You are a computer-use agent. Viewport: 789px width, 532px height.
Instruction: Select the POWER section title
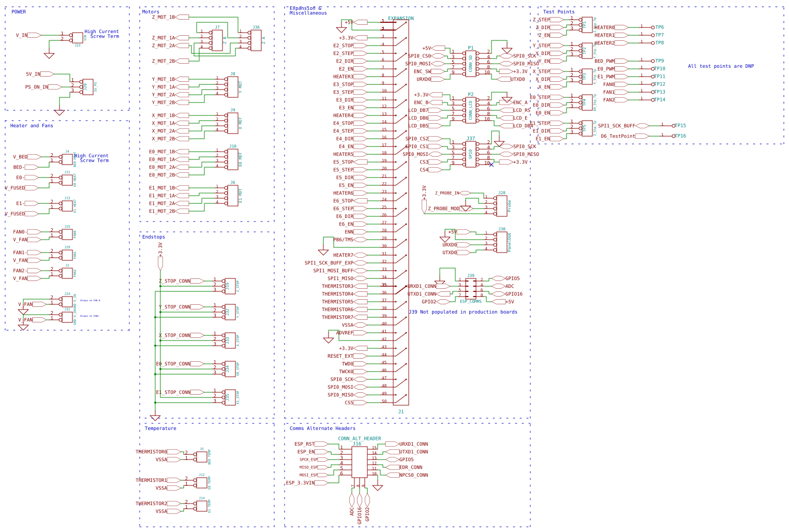tap(19, 12)
